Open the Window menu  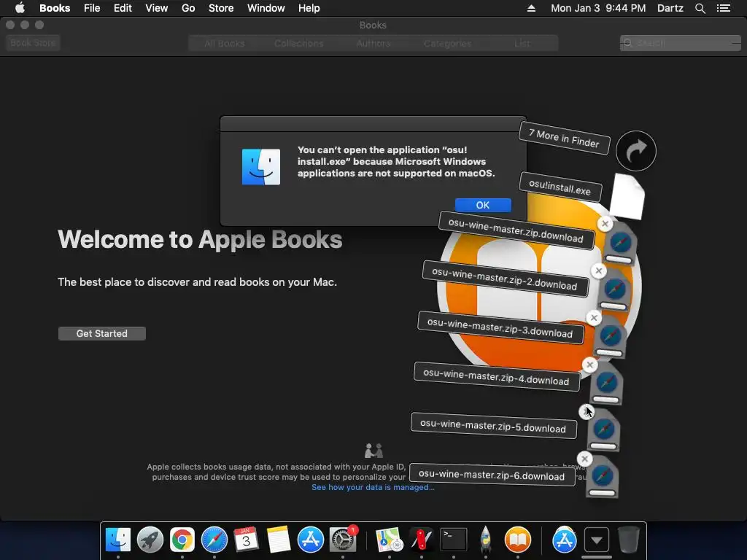click(266, 8)
